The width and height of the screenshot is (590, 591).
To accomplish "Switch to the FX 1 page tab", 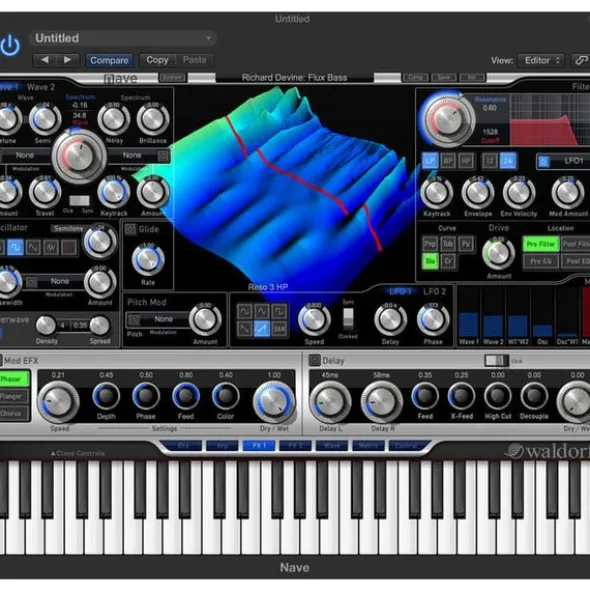I will pos(259,446).
